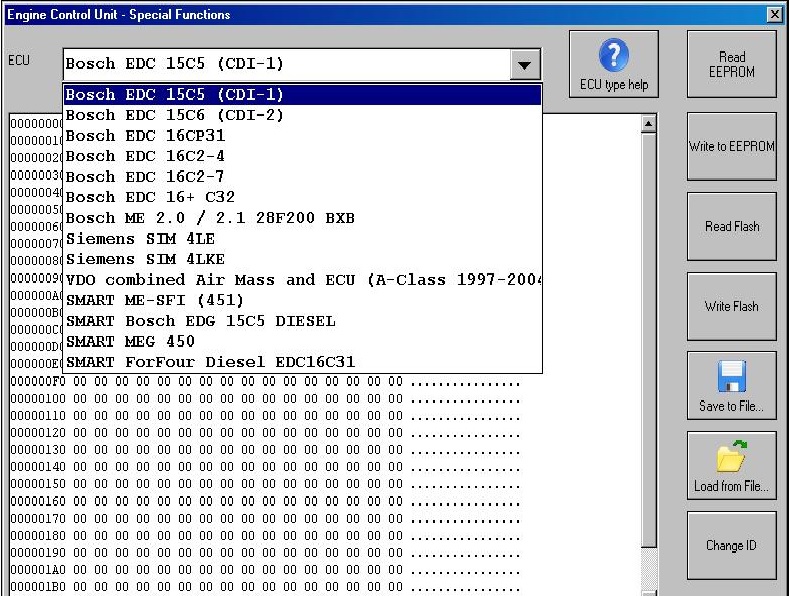Select Bosch EDC 16C2-4
The image size is (789, 596).
click(x=302, y=156)
